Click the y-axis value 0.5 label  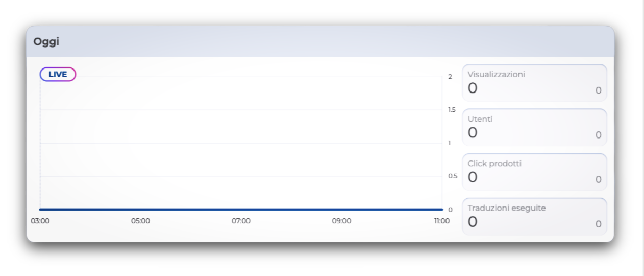(x=453, y=176)
